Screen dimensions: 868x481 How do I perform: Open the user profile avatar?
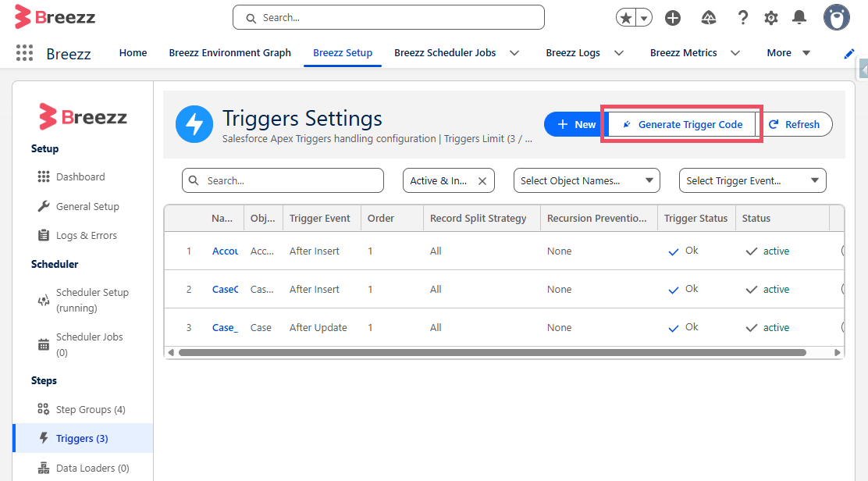pyautogui.click(x=837, y=18)
